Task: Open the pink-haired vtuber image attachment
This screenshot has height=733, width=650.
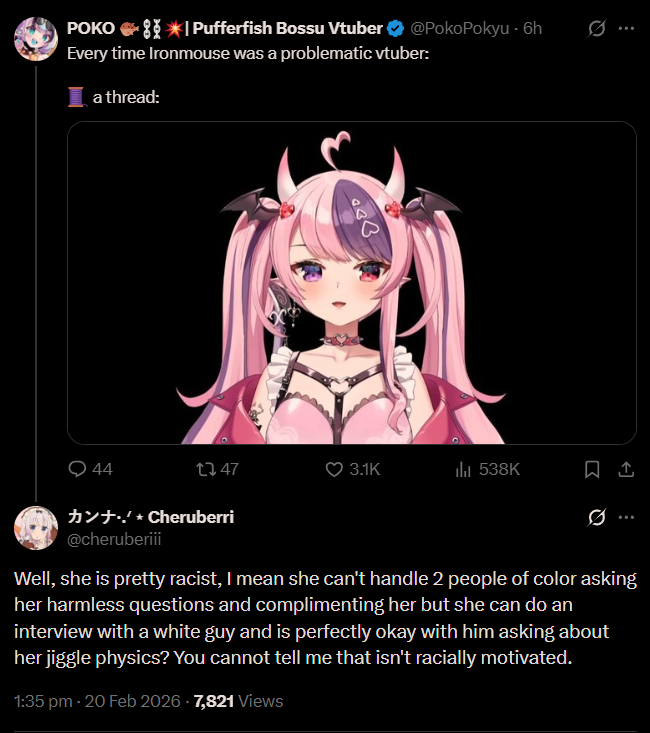Action: 352,283
